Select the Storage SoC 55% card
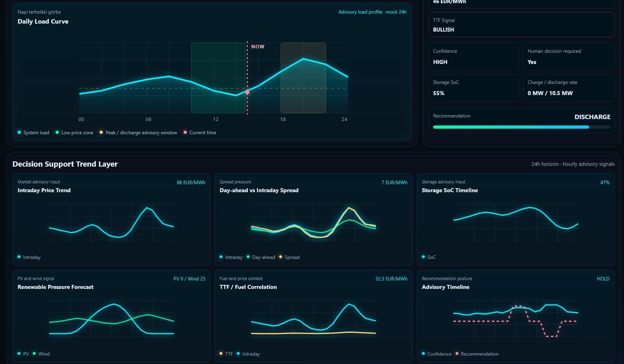 474,88
